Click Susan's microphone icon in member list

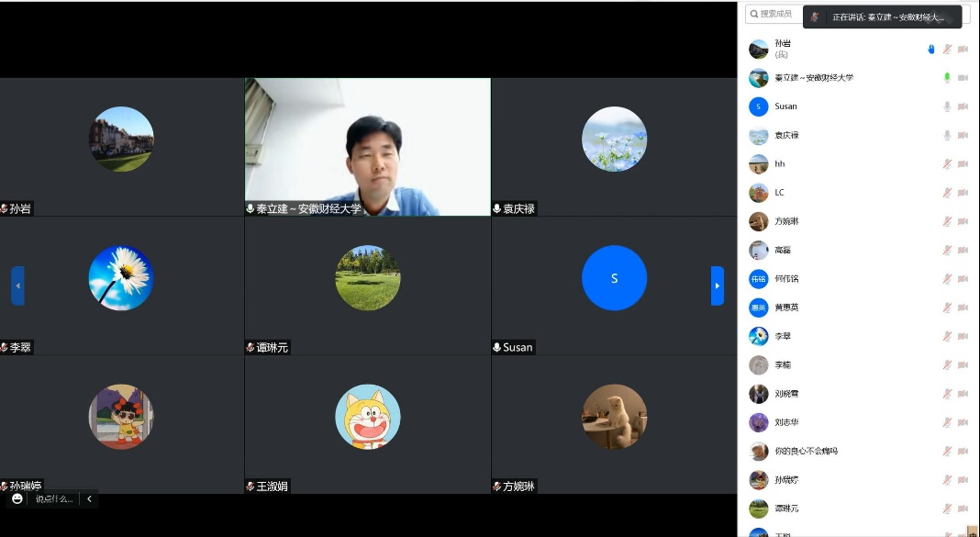(x=947, y=106)
